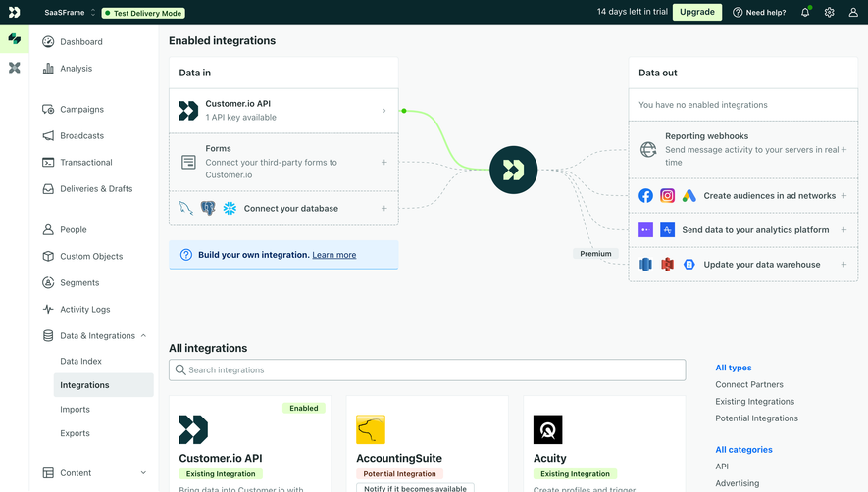
Task: Click the Broadcasts megaphone icon
Action: pos(48,135)
